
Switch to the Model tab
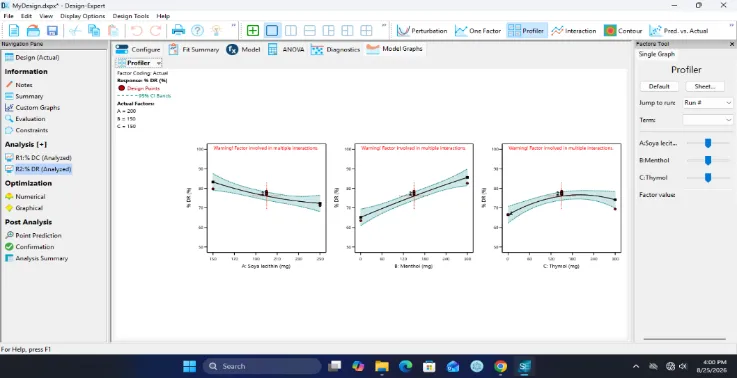click(x=243, y=49)
